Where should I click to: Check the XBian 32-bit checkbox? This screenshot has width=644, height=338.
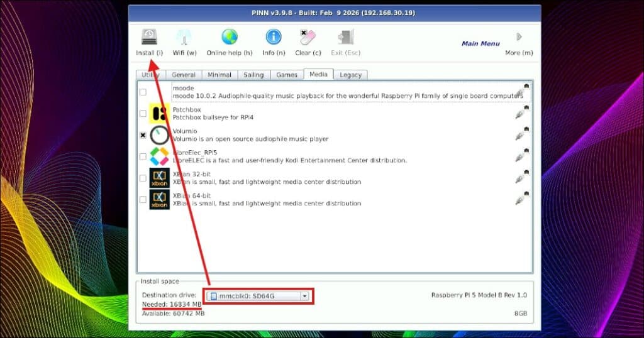143,178
